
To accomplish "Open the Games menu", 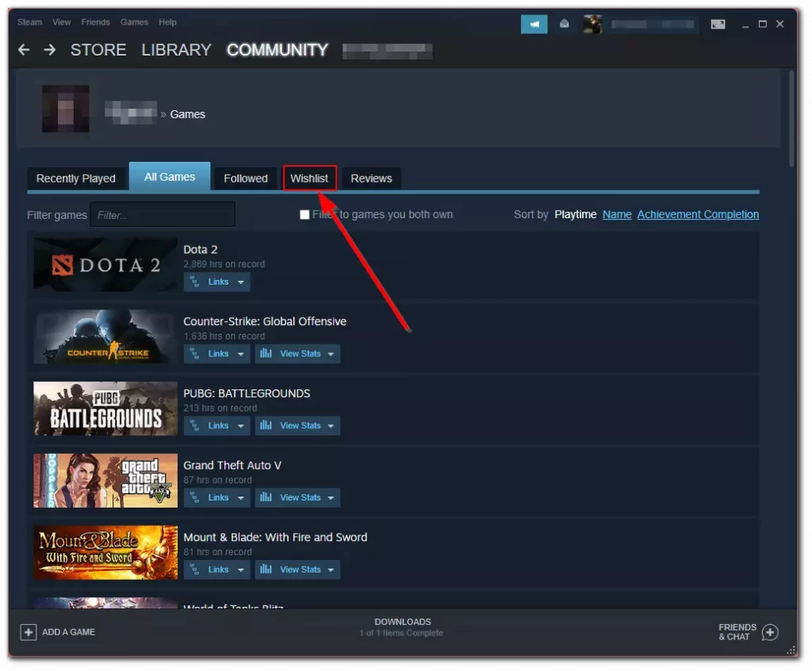I will point(134,22).
